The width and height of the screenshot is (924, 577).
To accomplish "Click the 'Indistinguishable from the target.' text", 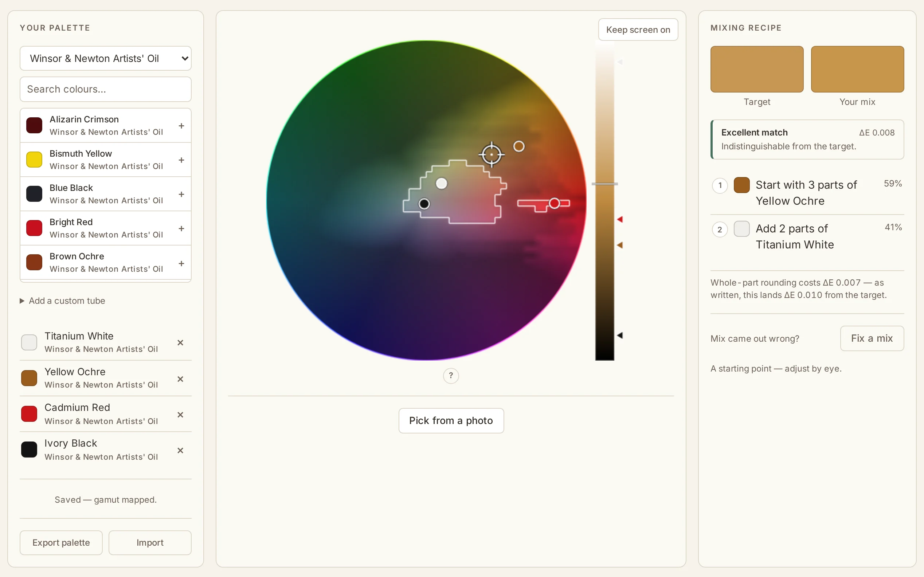I will click(x=788, y=146).
